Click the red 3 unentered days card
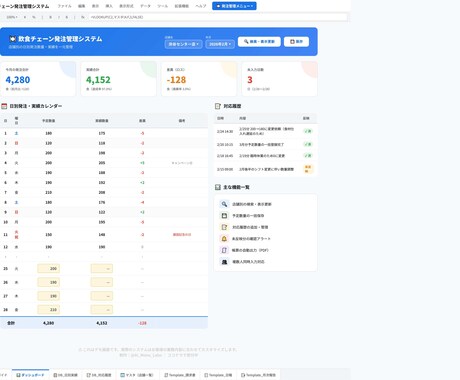 point(280,79)
